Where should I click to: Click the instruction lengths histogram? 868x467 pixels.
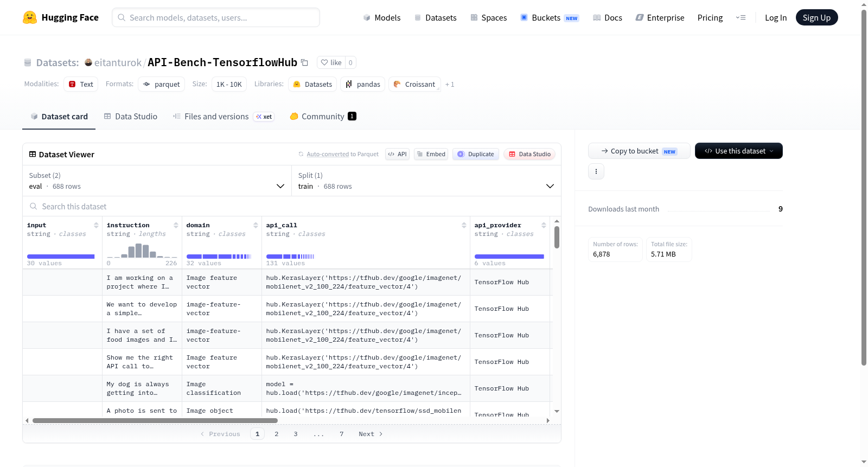click(142, 251)
